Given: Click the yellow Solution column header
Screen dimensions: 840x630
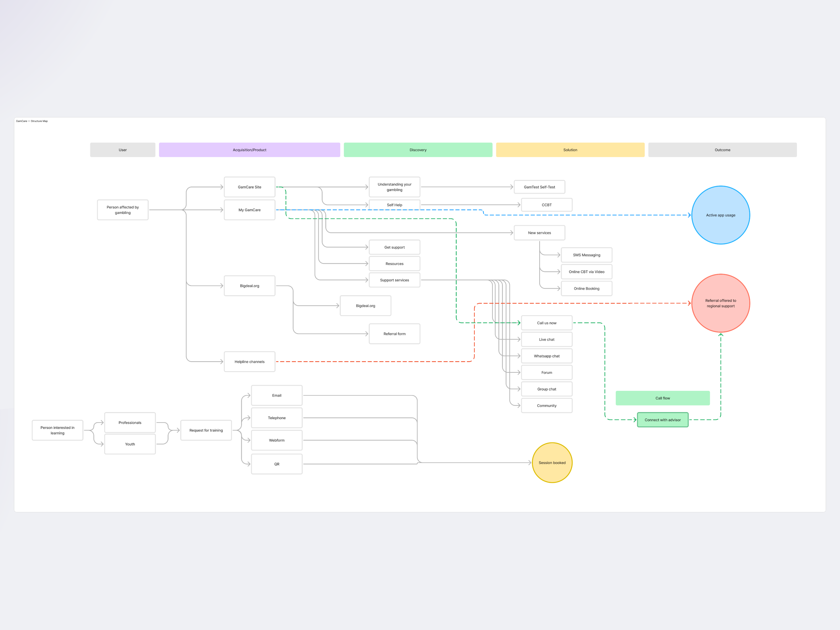Looking at the screenshot, I should click(570, 150).
